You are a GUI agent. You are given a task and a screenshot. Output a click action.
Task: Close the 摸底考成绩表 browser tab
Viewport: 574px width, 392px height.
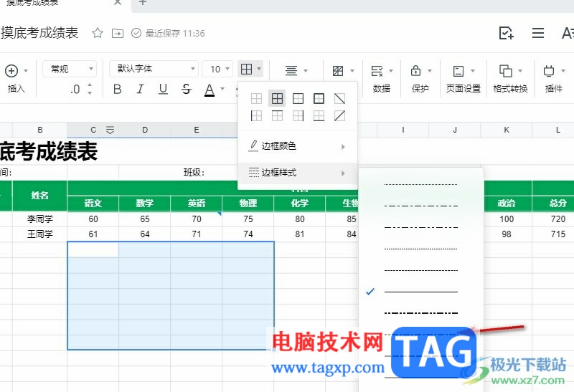118,3
